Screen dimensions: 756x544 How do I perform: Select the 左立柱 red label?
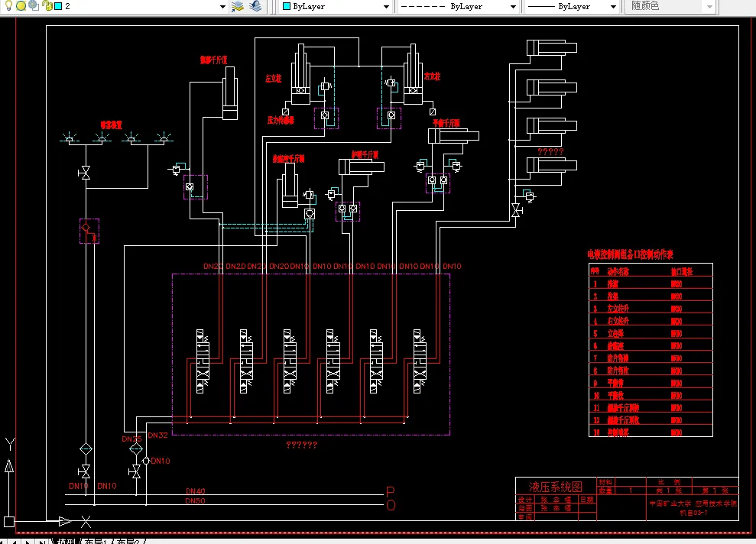[x=274, y=78]
